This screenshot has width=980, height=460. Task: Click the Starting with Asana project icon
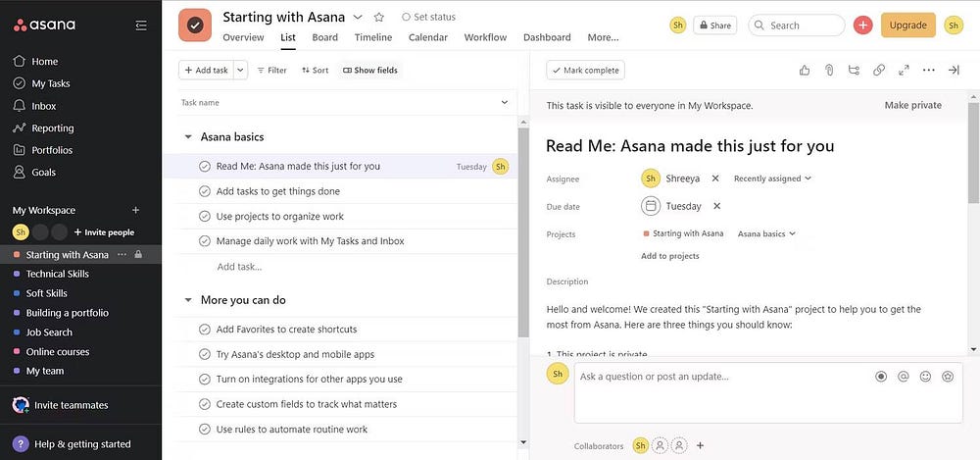click(195, 26)
